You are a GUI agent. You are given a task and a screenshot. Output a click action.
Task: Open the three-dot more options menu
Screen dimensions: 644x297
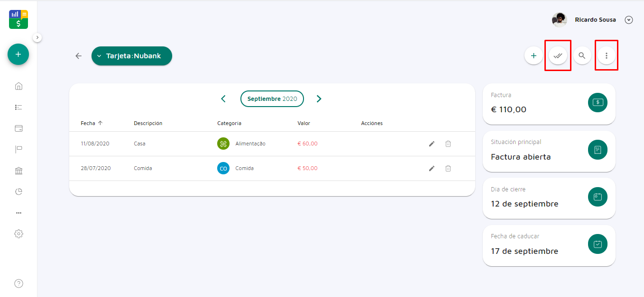coord(606,56)
